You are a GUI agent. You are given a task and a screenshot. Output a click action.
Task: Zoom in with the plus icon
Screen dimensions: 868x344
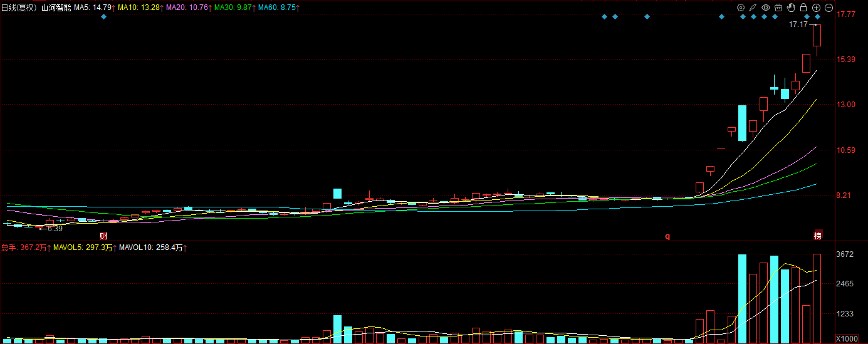coord(816,8)
